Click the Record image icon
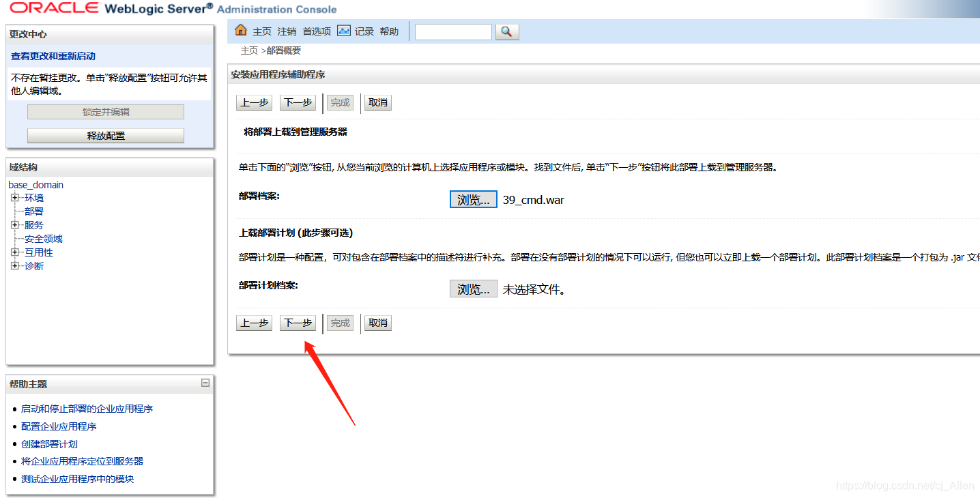Image resolution: width=980 pixels, height=498 pixels. click(344, 31)
